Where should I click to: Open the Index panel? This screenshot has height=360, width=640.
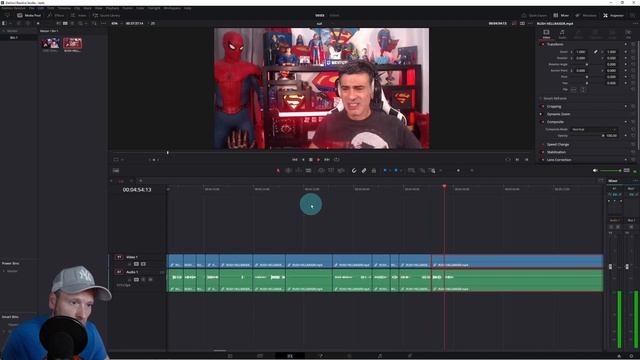click(x=78, y=15)
